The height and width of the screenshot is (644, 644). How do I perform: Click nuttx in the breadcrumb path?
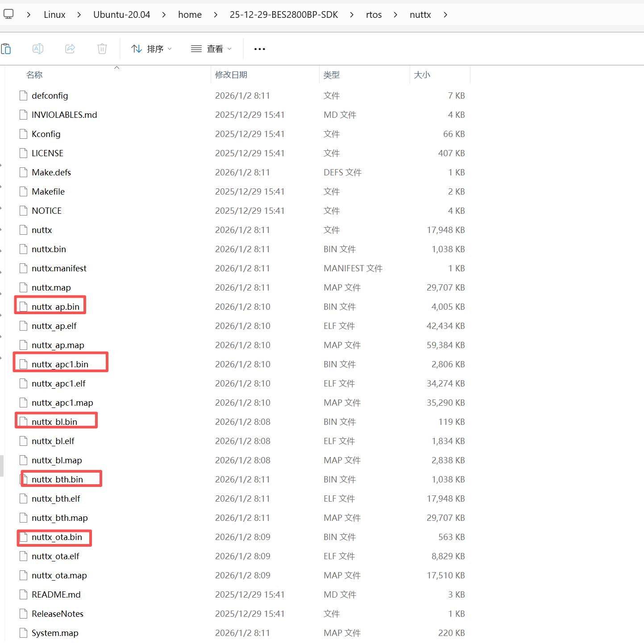tap(420, 15)
